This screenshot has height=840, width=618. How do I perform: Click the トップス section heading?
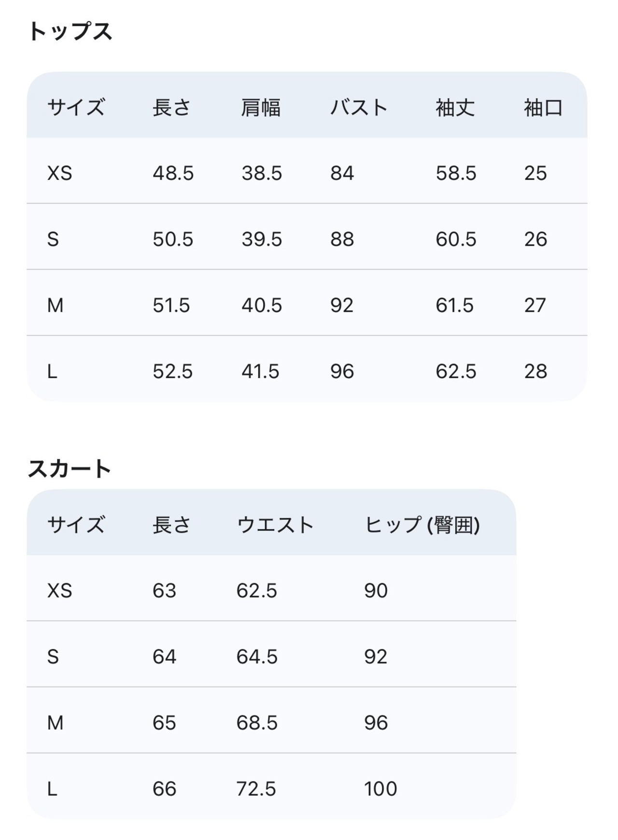click(70, 32)
